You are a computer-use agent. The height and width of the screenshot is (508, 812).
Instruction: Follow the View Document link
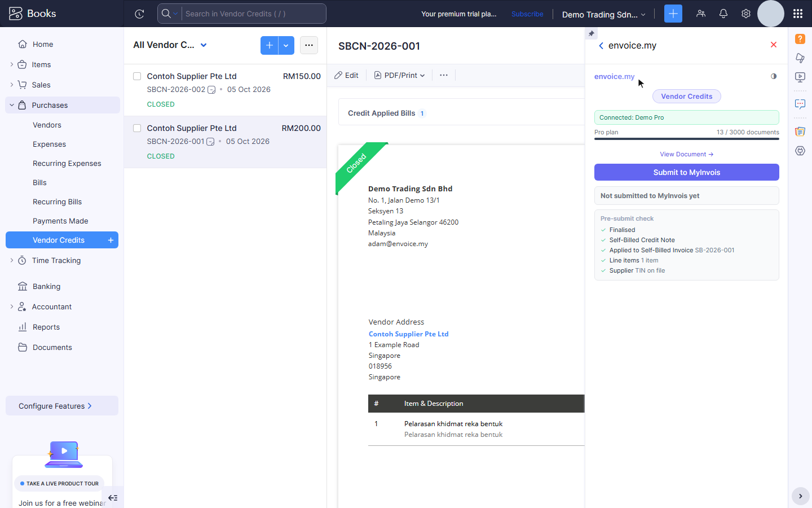(687, 154)
